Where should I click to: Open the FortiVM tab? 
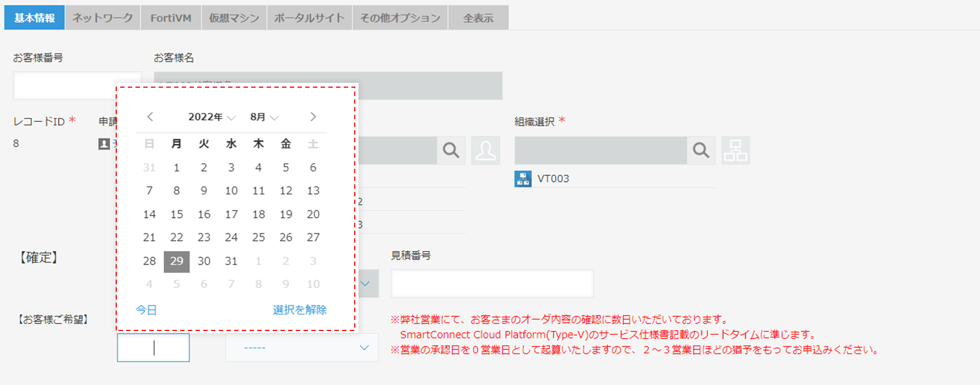pos(171,18)
